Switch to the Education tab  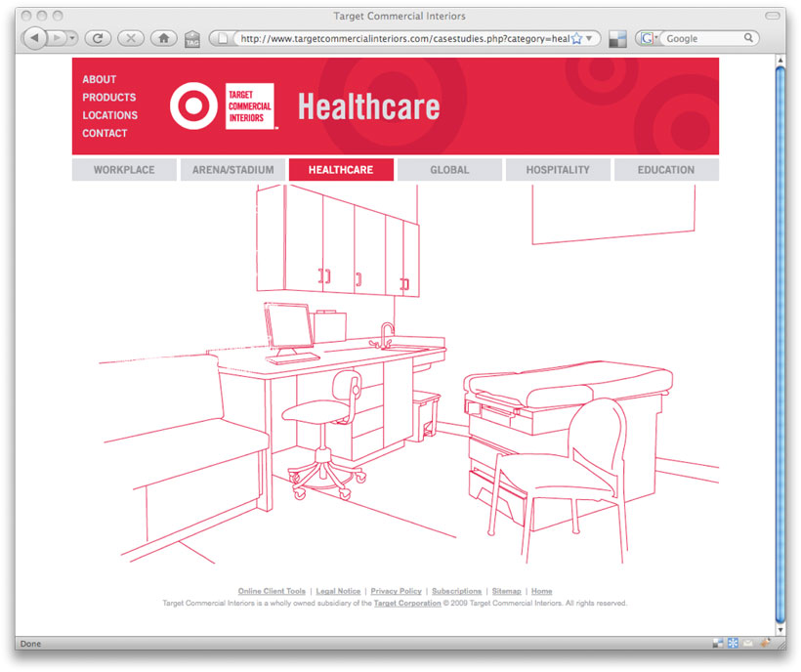(666, 170)
